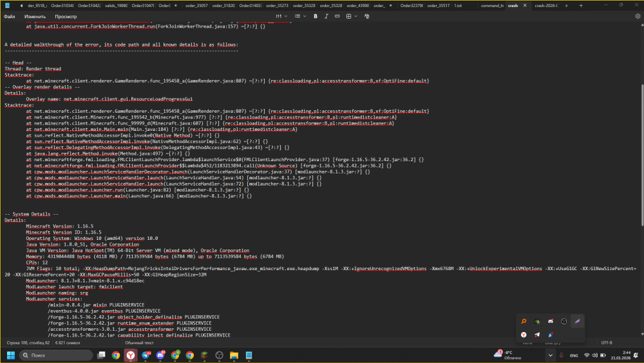
Task: Click the scrollbar down arrow
Action: 641,335
